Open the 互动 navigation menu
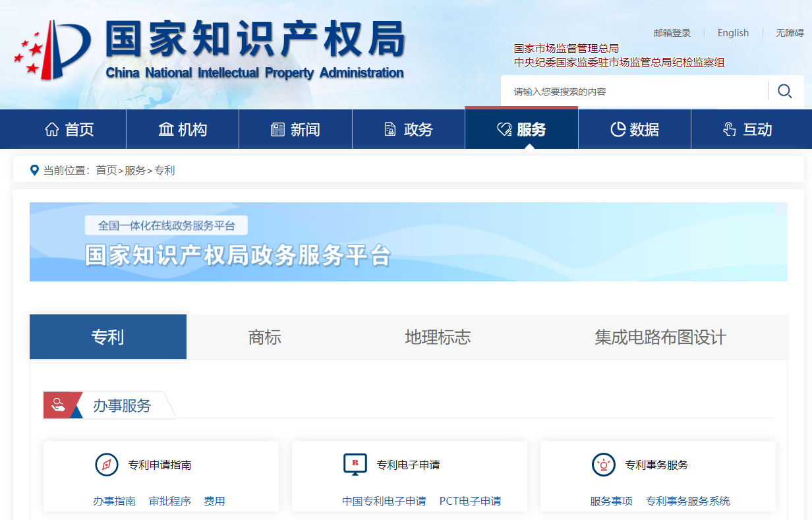Image resolution: width=812 pixels, height=520 pixels. [x=747, y=129]
